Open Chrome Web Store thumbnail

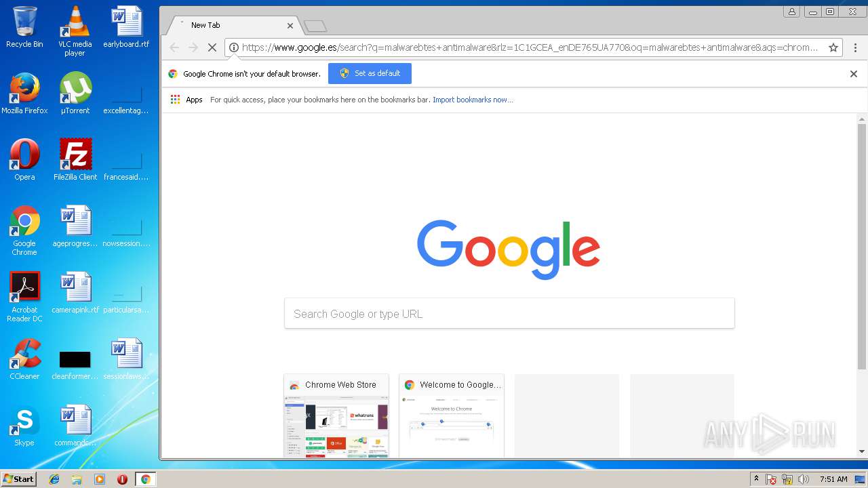(336, 415)
